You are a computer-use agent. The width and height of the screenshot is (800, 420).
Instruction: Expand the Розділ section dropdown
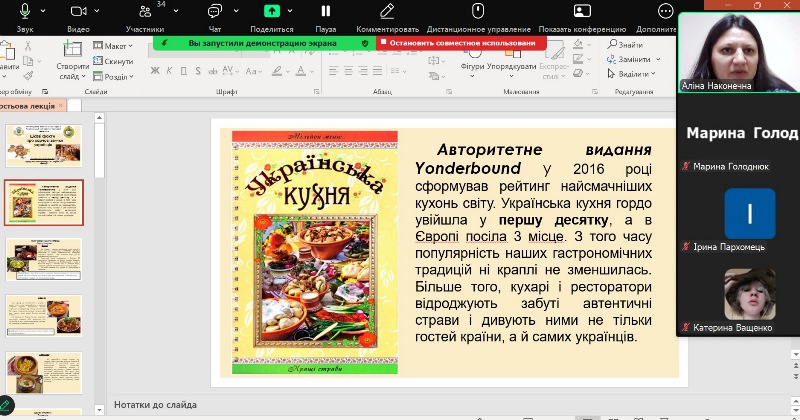point(116,76)
